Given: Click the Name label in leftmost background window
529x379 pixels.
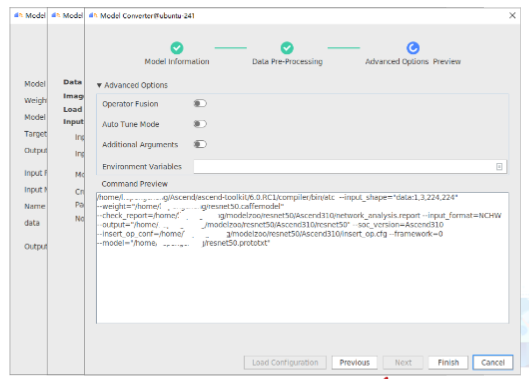Looking at the screenshot, I should point(35,206).
